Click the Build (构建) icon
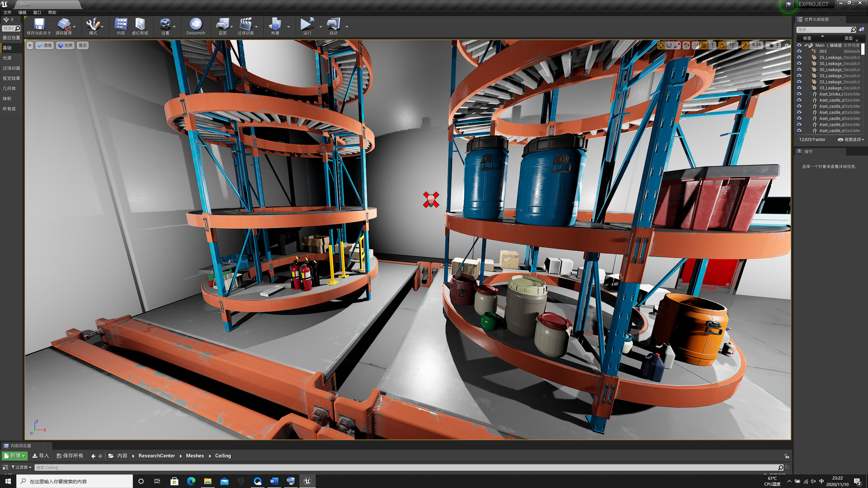The height and width of the screenshot is (488, 868). tap(275, 24)
